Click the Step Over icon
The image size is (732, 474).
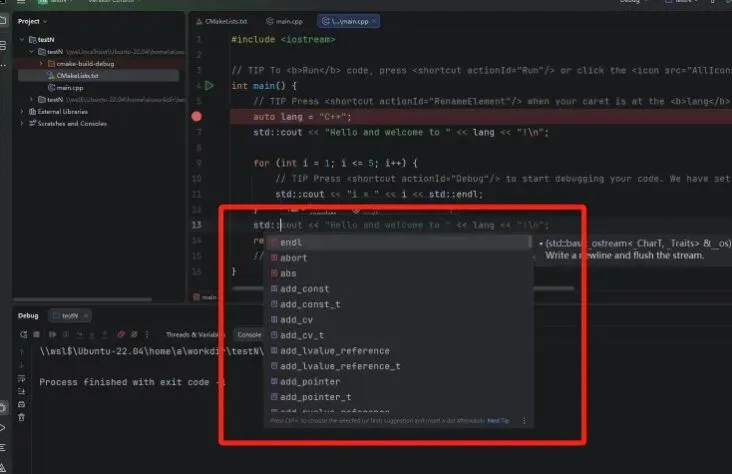79,334
